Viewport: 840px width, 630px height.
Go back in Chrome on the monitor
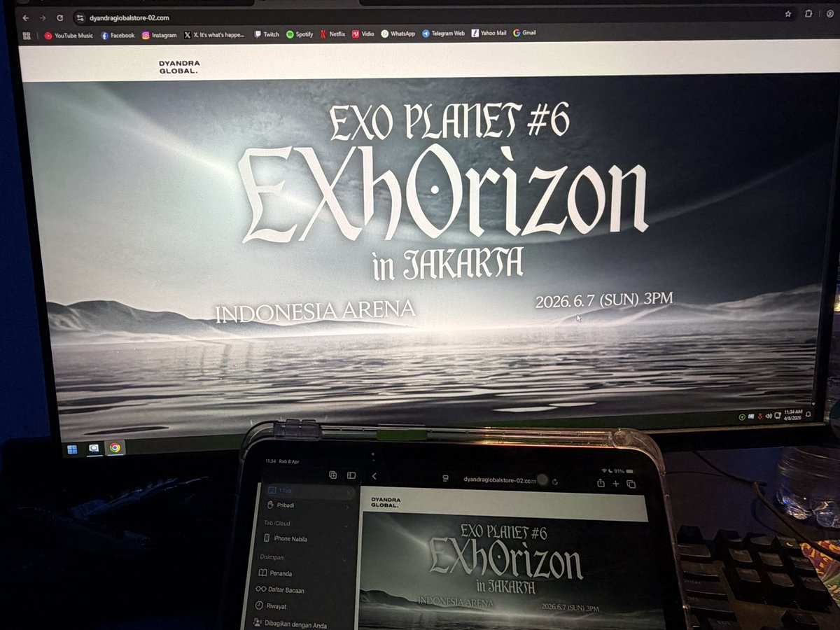(26, 17)
